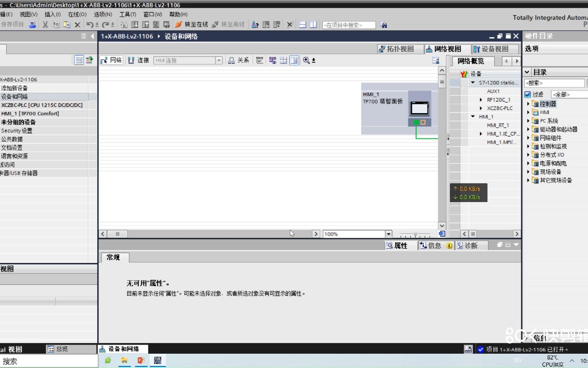
Task: Click the Paste clipboard icon
Action: coord(67,25)
